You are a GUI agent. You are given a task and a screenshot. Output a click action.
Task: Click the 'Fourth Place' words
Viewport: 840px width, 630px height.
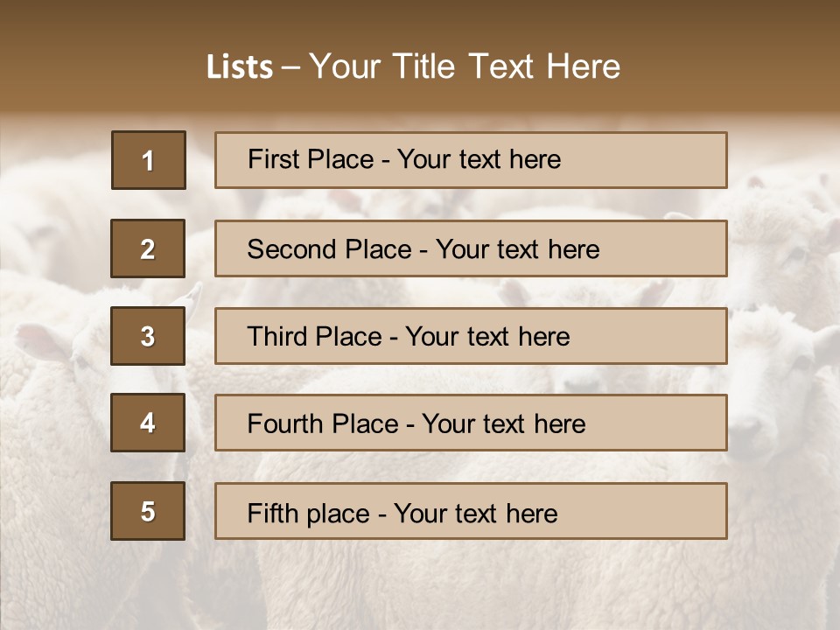click(322, 424)
